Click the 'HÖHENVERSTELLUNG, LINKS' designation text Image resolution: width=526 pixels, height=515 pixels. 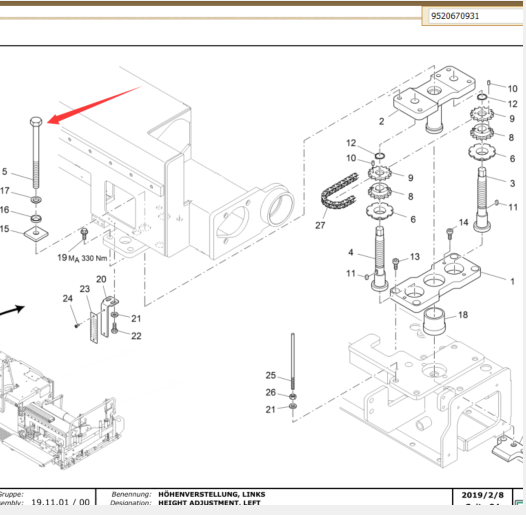pos(212,494)
